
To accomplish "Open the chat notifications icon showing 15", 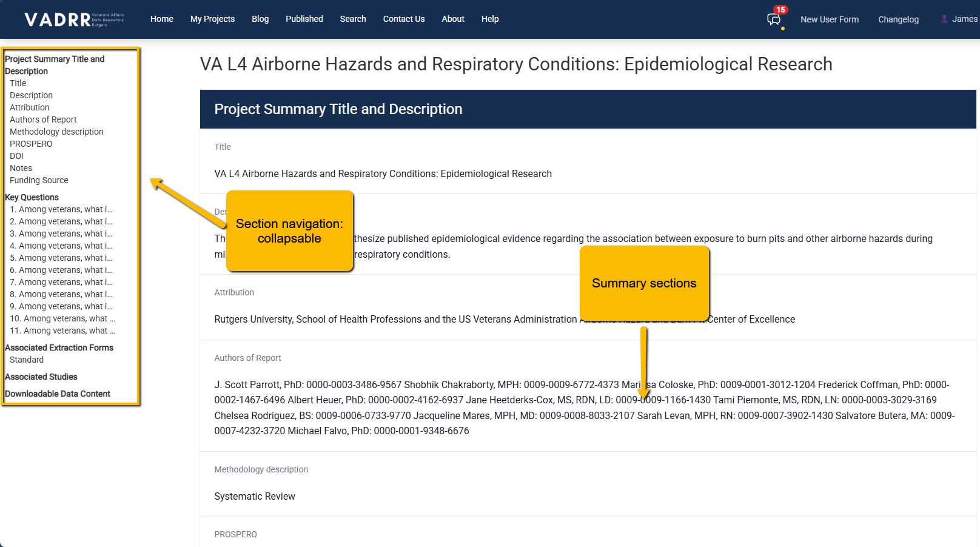I will click(x=774, y=19).
